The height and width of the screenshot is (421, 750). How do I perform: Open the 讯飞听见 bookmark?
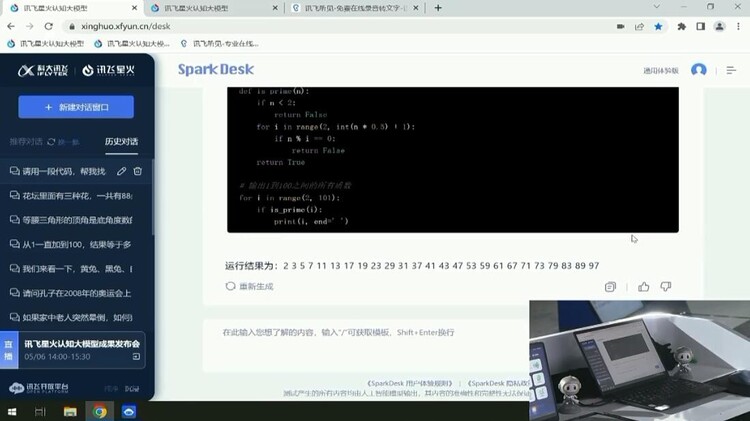click(x=220, y=44)
